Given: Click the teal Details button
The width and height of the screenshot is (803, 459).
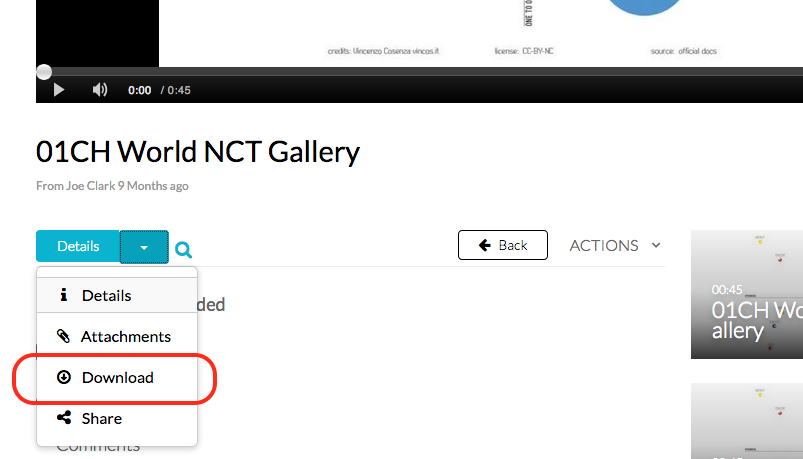Looking at the screenshot, I should (78, 246).
